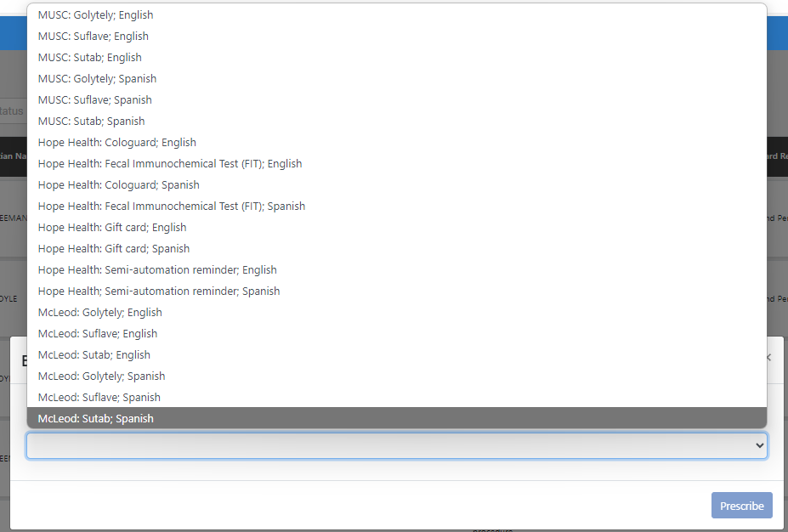Screen dimensions: 788x532
Task: Pick Hope Health: Fecal Immunochemical Test (FIT); English
Action: [x=396, y=164]
